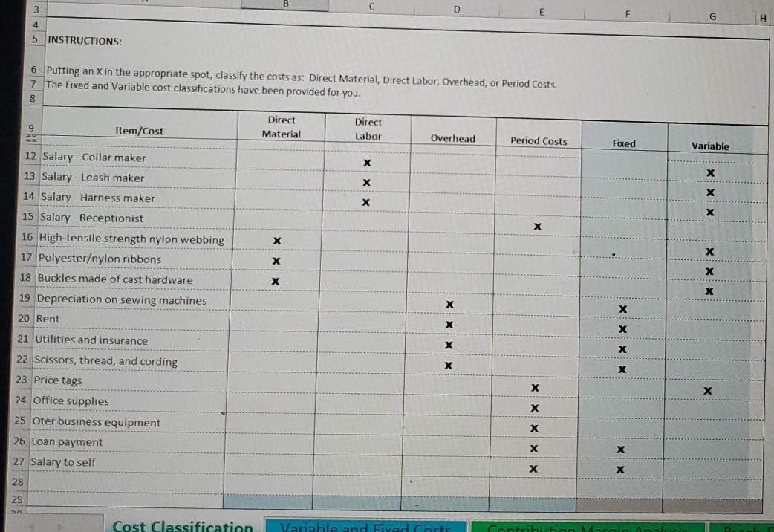The width and height of the screenshot is (774, 532).
Task: Click the Period Costs X for Office supplies
Action: click(x=533, y=407)
